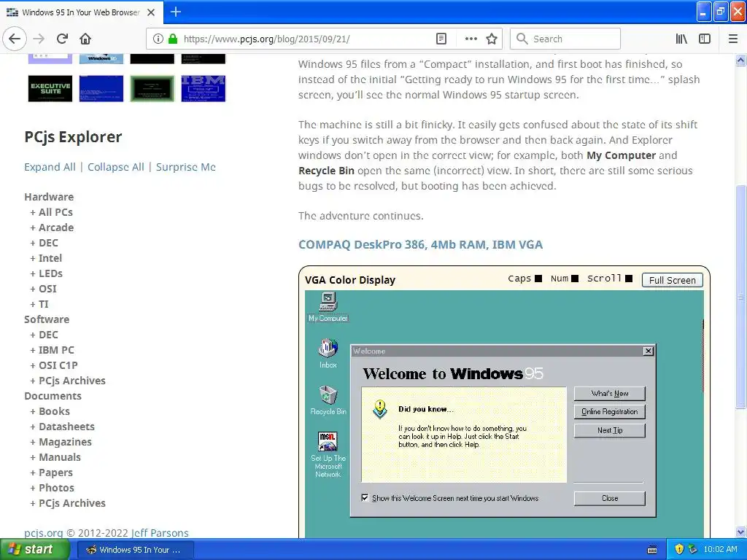
Task: Click the lightbulb tip icon in Welcome dialog
Action: point(379,409)
